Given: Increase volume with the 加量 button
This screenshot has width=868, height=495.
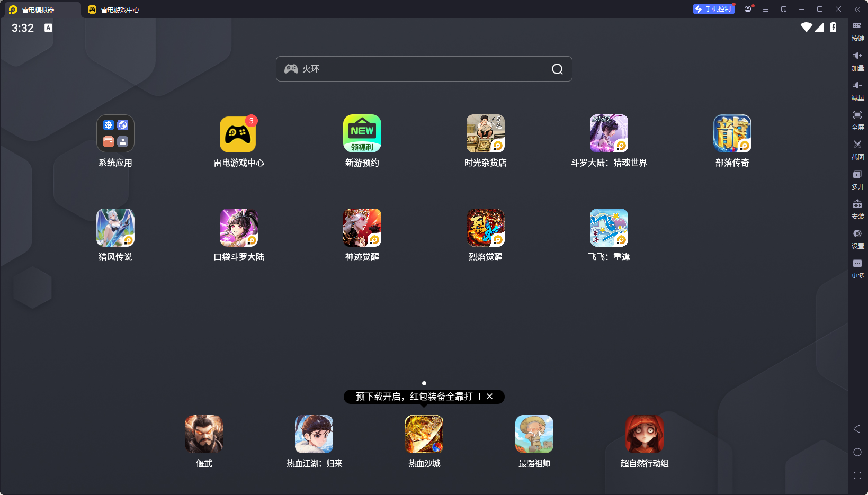Looking at the screenshot, I should point(857,61).
